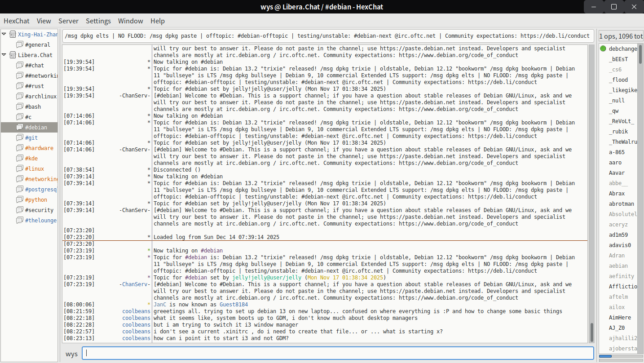Open the Server menu
This screenshot has height=363, width=644.
tap(68, 21)
